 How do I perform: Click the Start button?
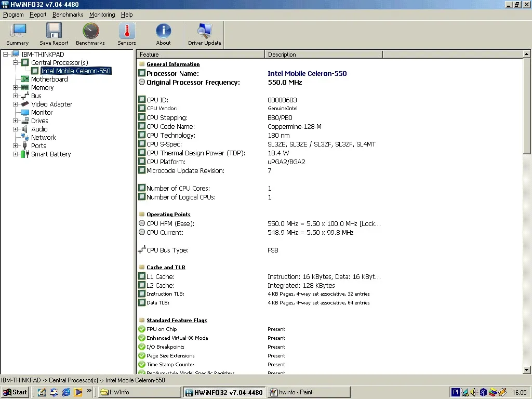pyautogui.click(x=16, y=392)
